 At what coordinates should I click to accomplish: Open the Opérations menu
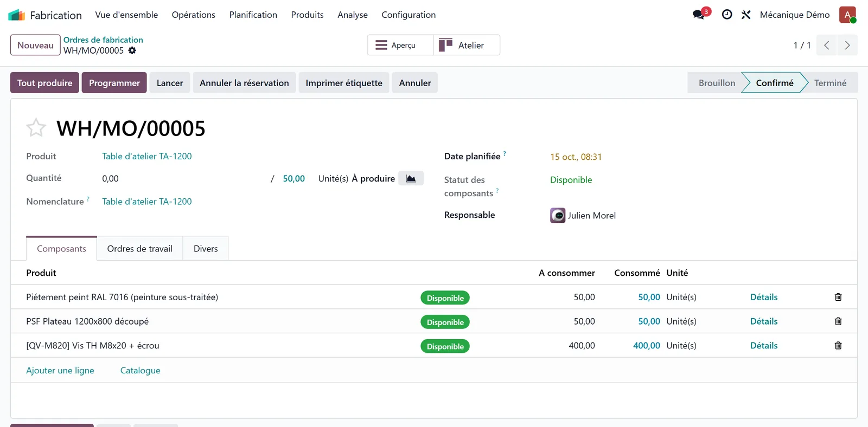tap(194, 15)
